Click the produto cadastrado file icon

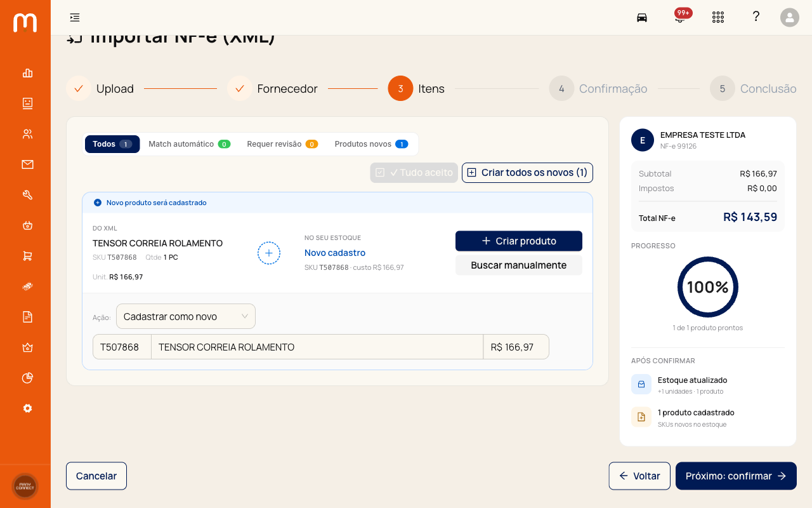tap(641, 417)
